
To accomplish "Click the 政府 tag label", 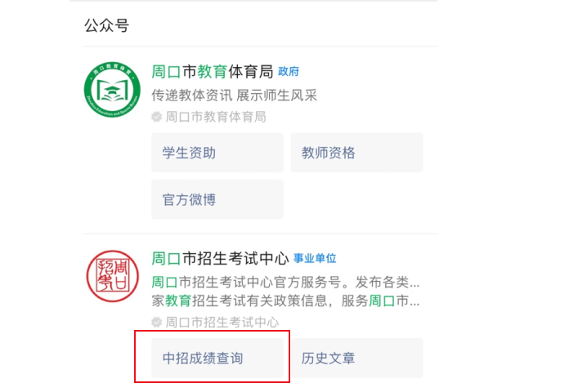I will point(289,72).
